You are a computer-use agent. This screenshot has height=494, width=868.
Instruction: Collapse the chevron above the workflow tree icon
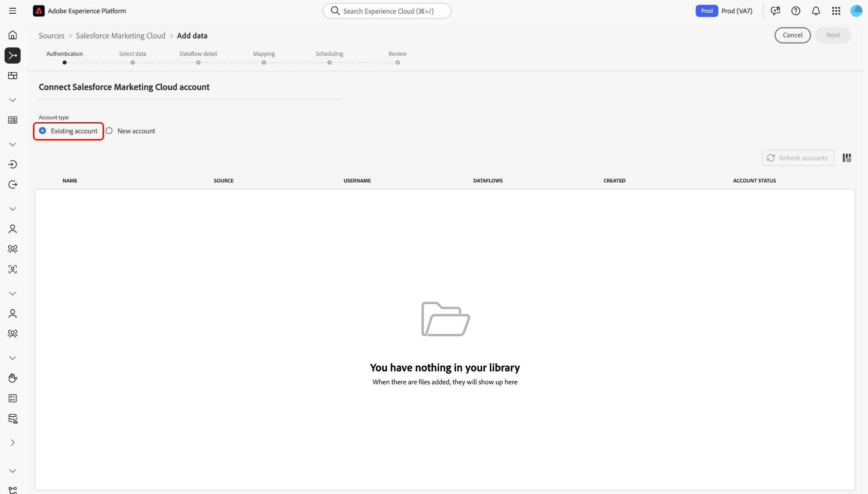click(13, 471)
